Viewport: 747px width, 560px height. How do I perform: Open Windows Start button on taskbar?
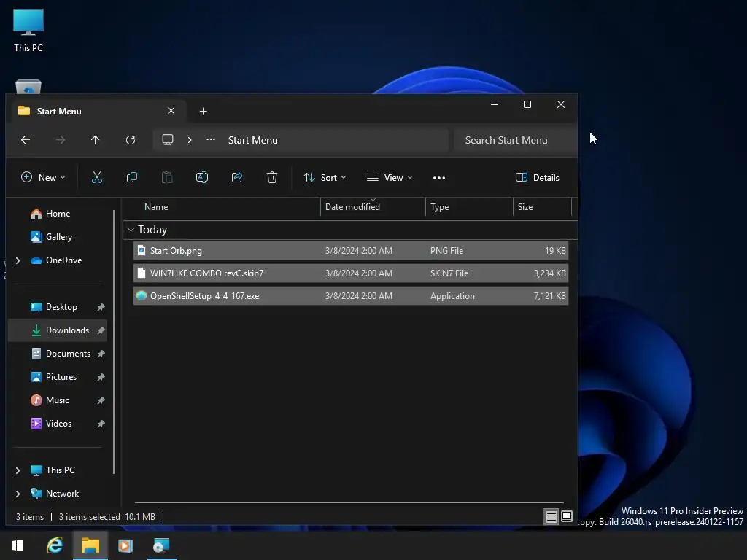pyautogui.click(x=18, y=545)
